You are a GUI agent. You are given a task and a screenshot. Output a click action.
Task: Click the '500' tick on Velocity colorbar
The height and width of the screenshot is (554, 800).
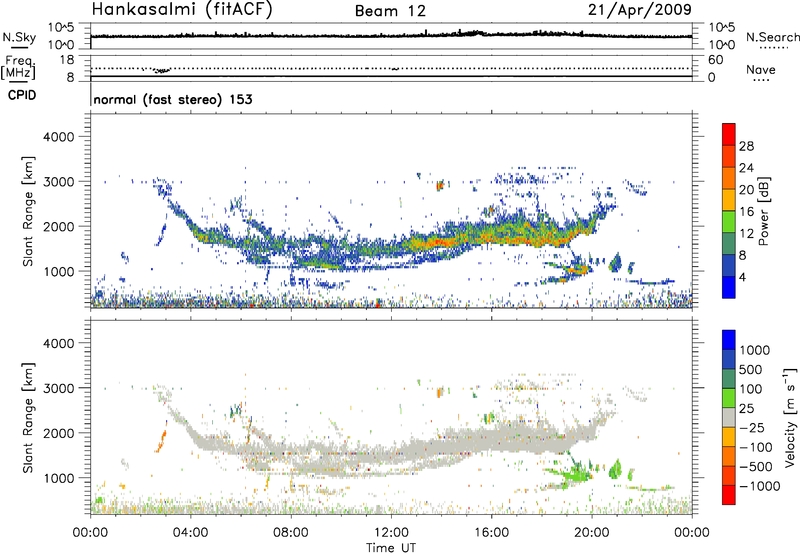tap(751, 369)
